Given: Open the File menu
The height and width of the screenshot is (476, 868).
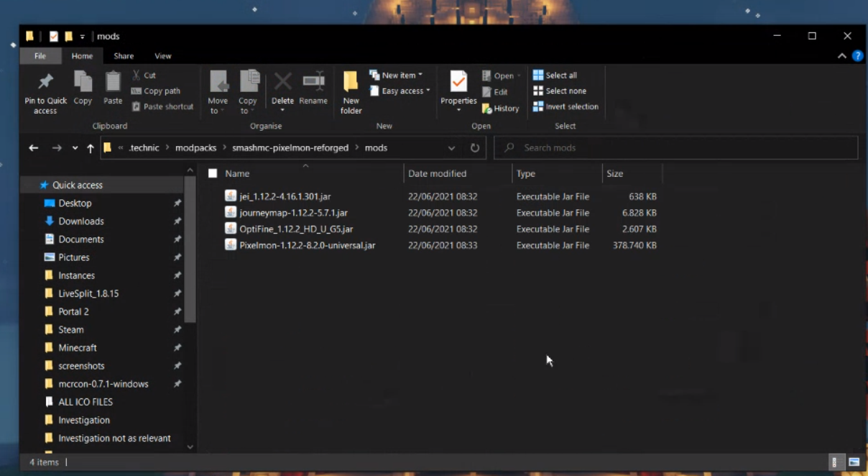Looking at the screenshot, I should 40,55.
